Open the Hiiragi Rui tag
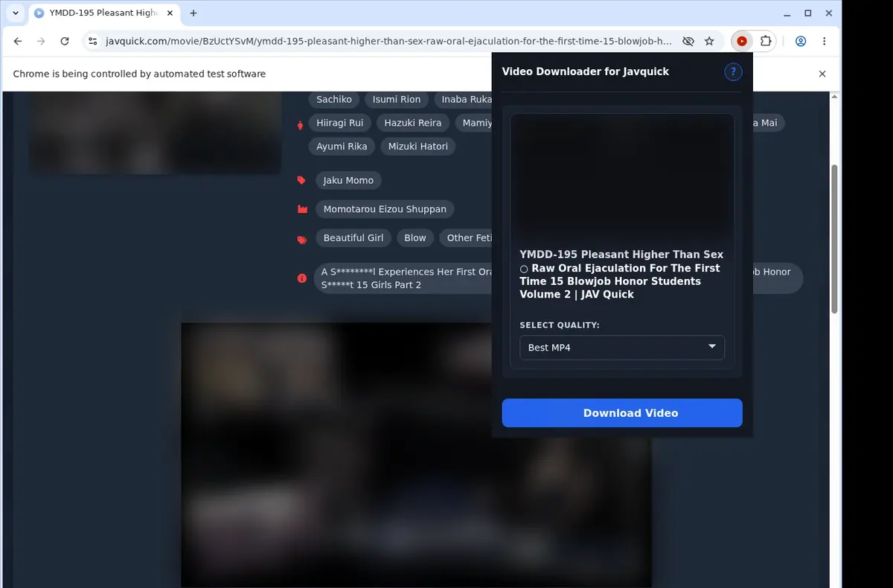The width and height of the screenshot is (893, 588). (x=340, y=123)
